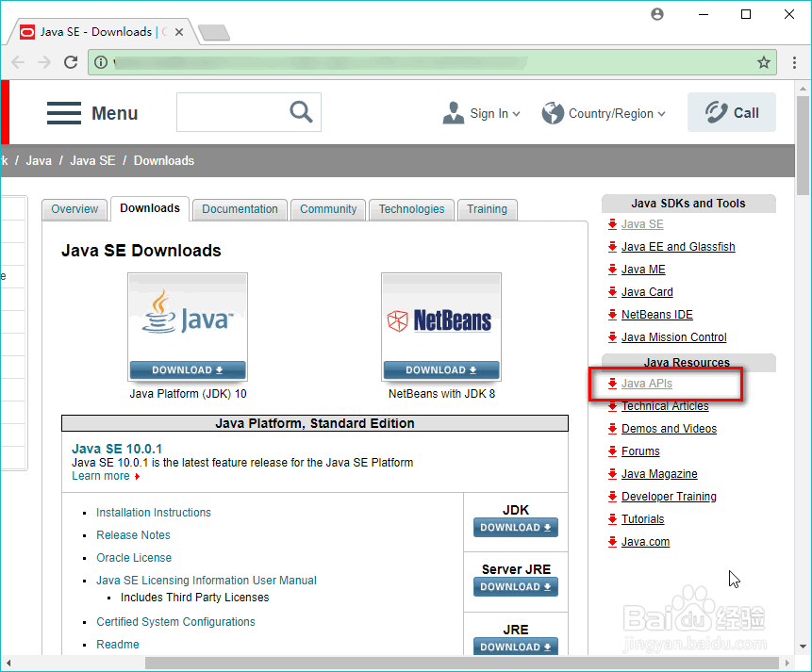Screen dimensions: 812x672
Task: Click the browser address bar
Action: tap(433, 62)
